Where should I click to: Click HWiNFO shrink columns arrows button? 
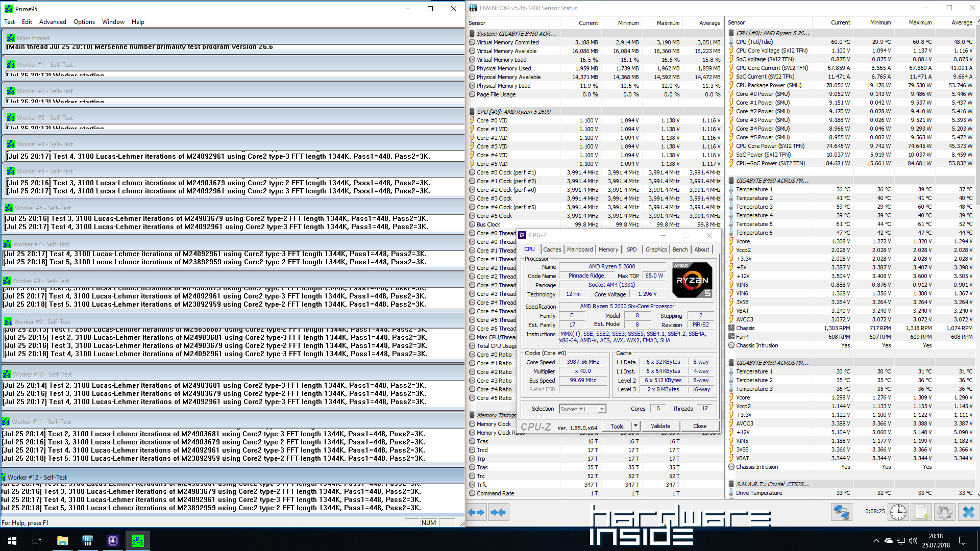pos(498,512)
